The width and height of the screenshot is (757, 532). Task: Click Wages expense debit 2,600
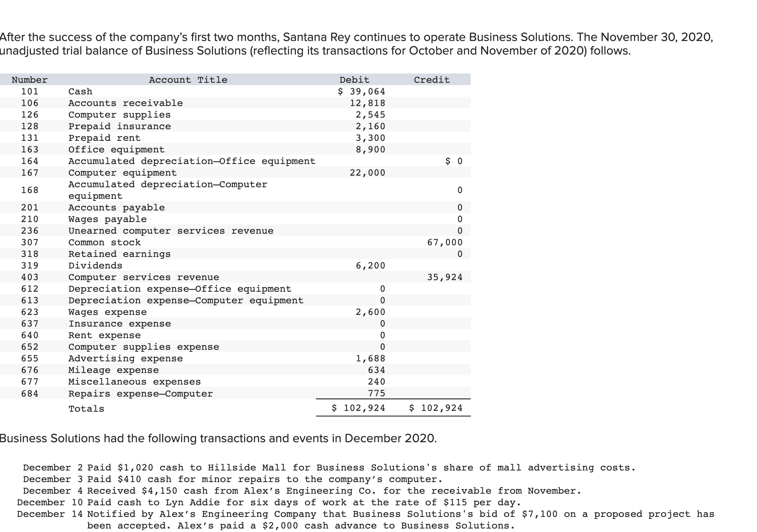point(370,312)
